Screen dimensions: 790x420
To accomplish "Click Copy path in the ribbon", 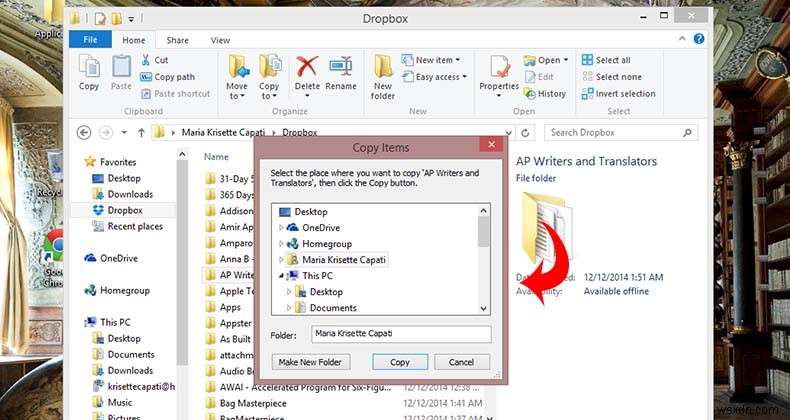I will [167, 77].
